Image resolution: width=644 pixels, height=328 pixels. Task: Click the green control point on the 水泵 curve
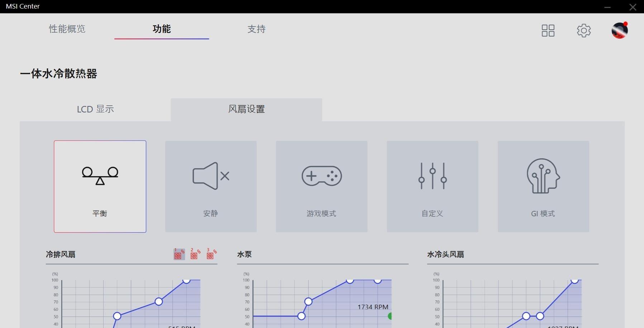(x=390, y=316)
